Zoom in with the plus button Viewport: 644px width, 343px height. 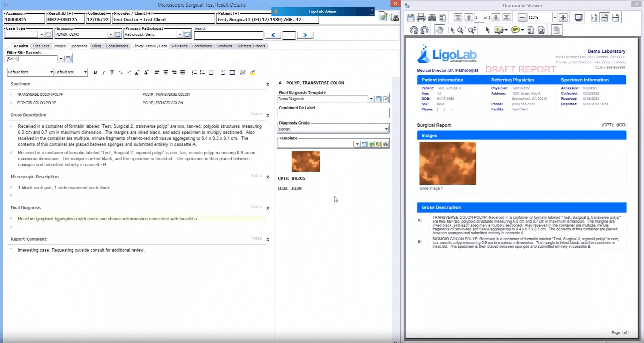point(563,18)
